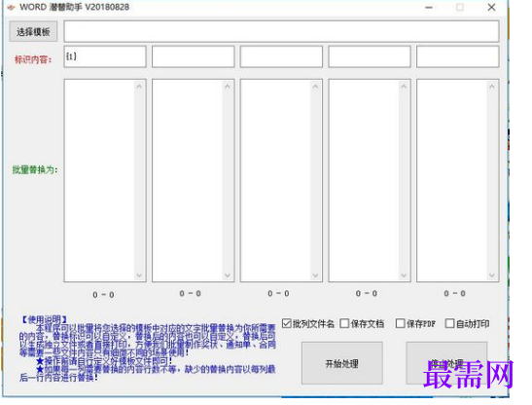Enable the 自动打印 checkbox
The height and width of the screenshot is (405, 532).
[450, 323]
